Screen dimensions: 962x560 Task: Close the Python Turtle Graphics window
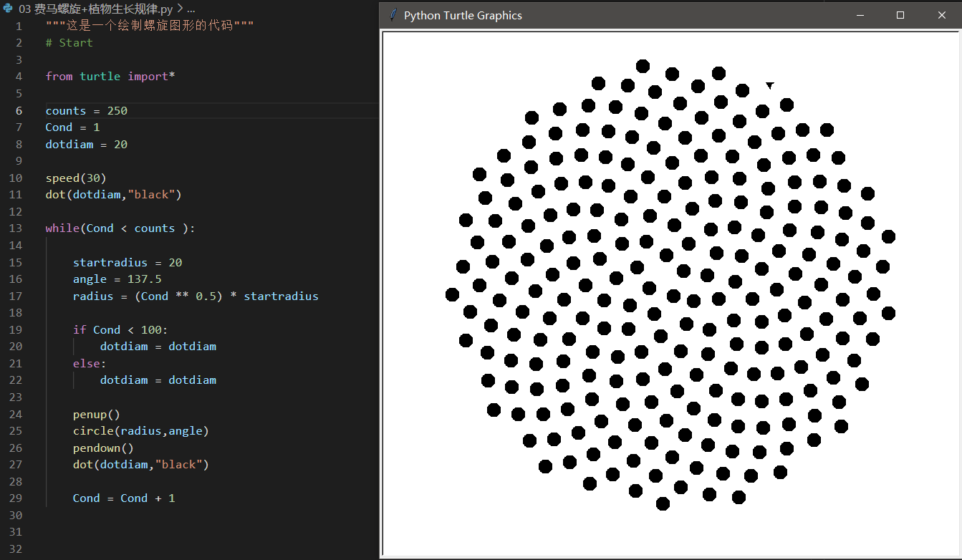coord(941,15)
